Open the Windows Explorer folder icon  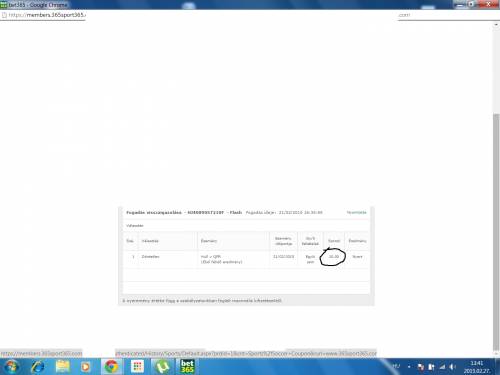click(x=62, y=367)
